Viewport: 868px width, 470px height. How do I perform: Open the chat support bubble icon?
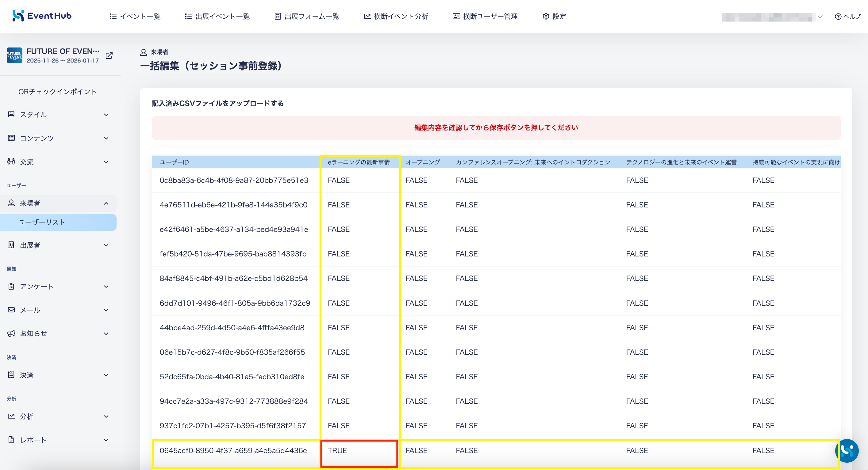pyautogui.click(x=847, y=450)
